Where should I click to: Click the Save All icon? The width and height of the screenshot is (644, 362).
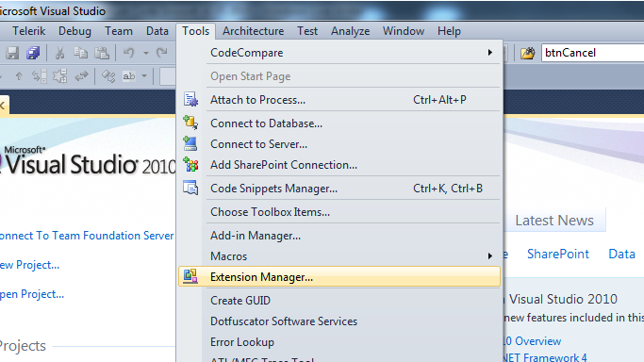coord(33,53)
